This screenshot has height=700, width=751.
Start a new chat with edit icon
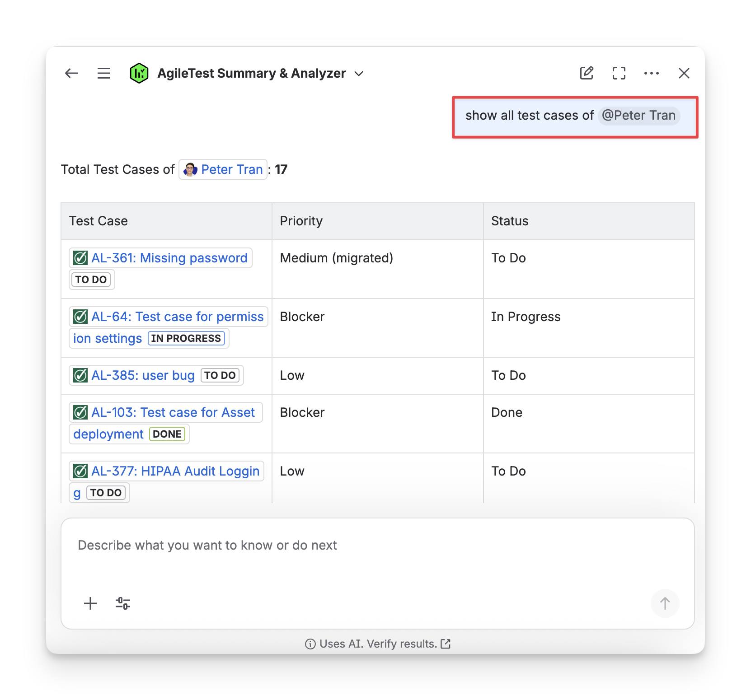(587, 73)
